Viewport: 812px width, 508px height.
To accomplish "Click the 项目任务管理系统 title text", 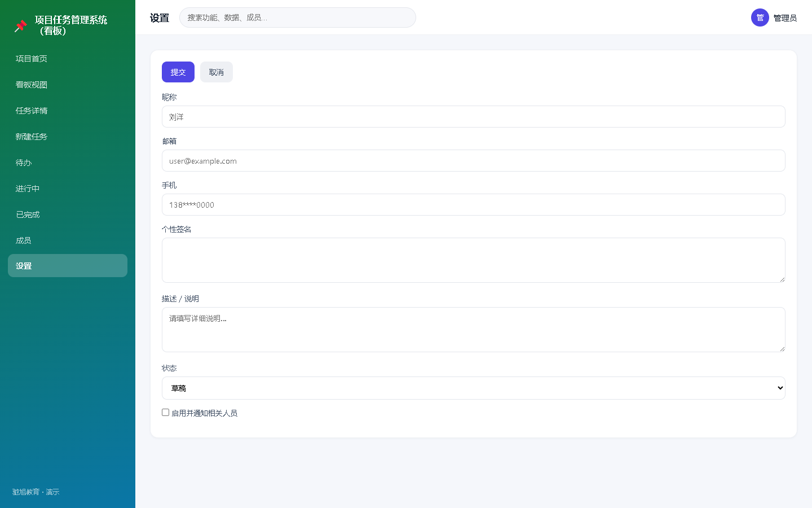I will click(71, 25).
